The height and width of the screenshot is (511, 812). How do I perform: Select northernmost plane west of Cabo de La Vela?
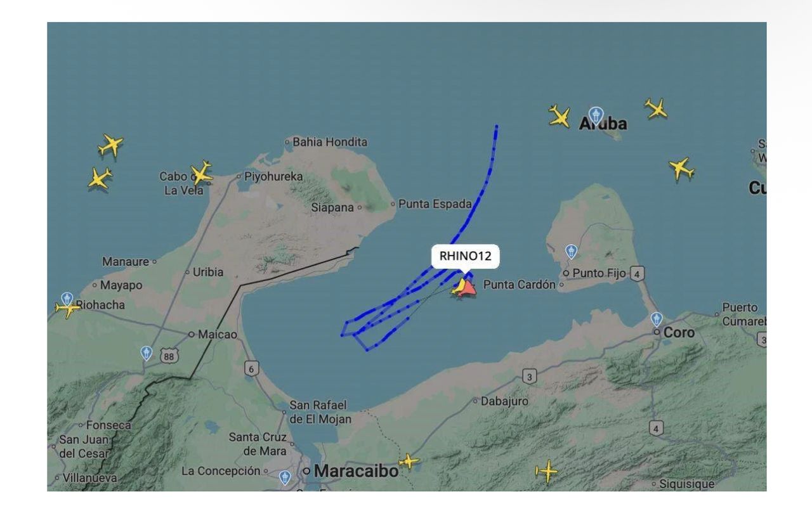pos(110,145)
